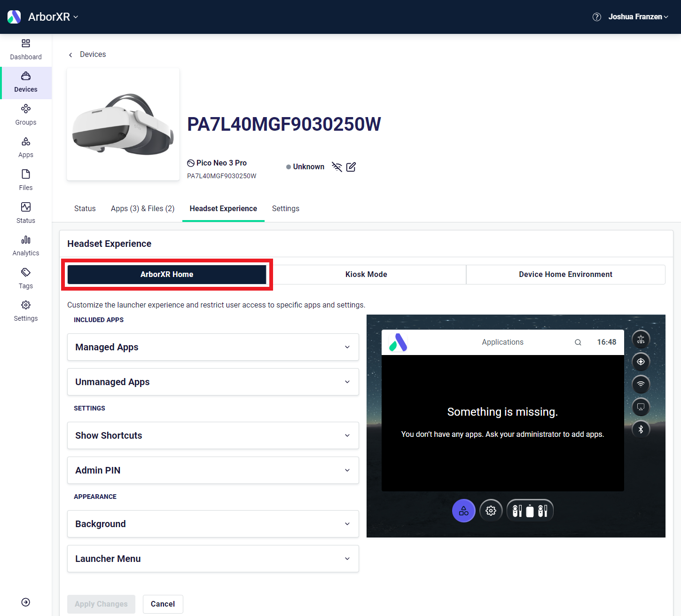Open the Apps (3) & Files (2) tab
Viewport: 681px width, 616px height.
point(142,208)
